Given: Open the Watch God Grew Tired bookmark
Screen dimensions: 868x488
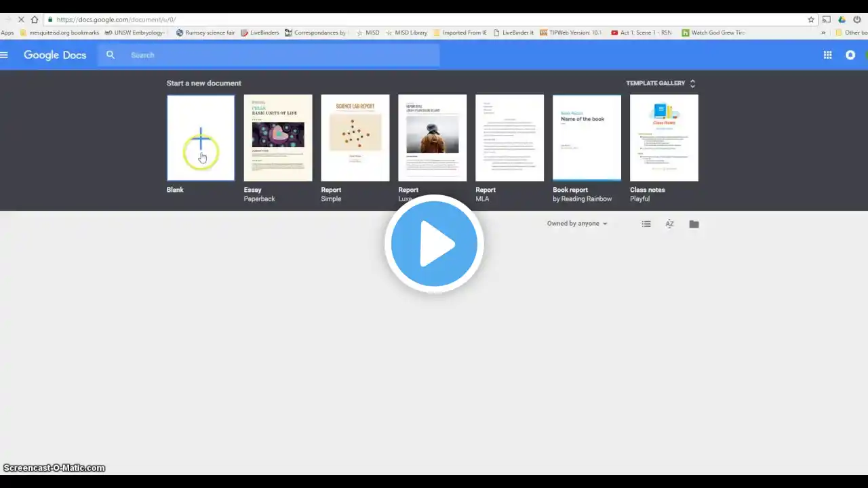Looking at the screenshot, I should (x=713, y=33).
